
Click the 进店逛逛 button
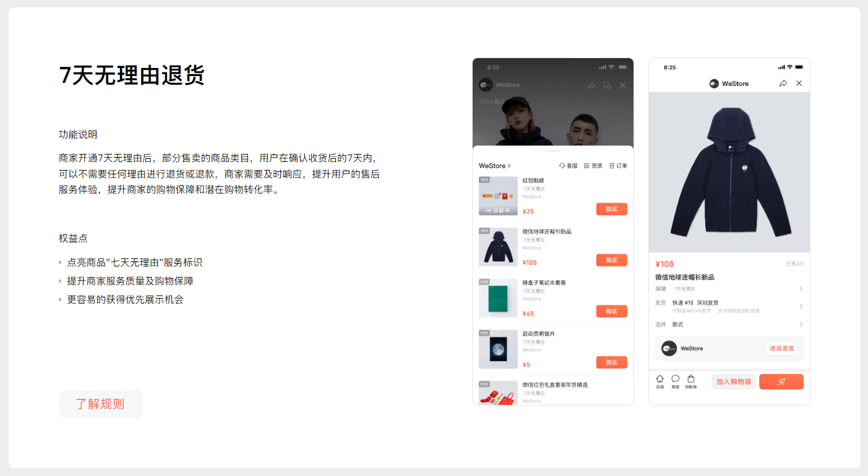782,349
